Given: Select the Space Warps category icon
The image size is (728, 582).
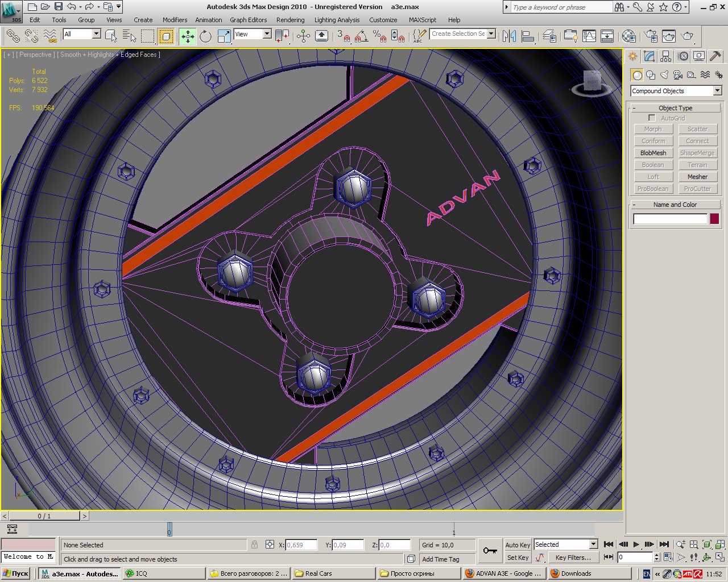Looking at the screenshot, I should [x=705, y=75].
